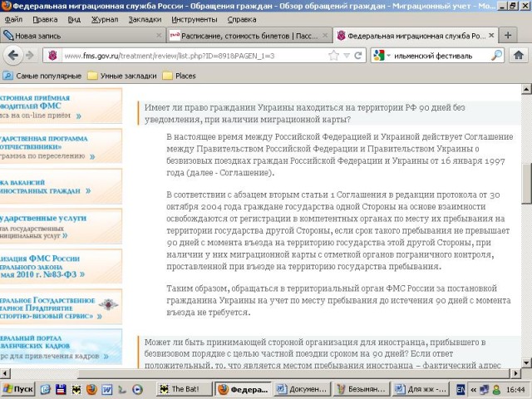Bookmark page with the star icon
The height and width of the screenshot is (399, 532).
[334, 56]
